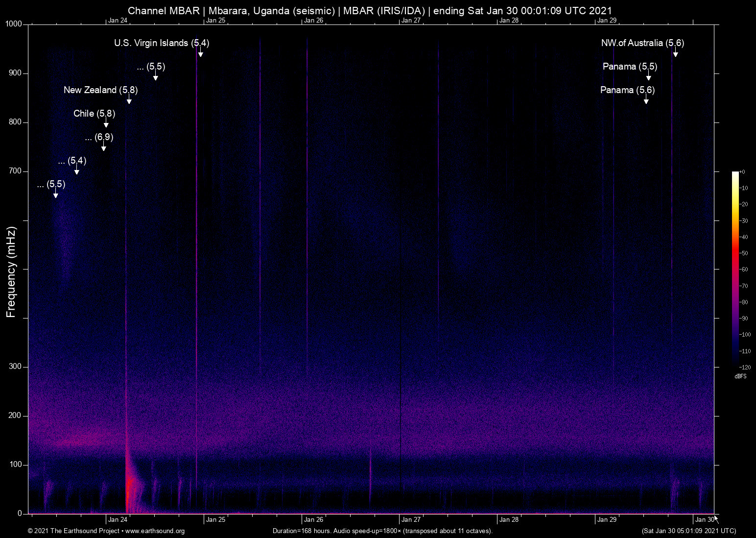The image size is (756, 538).
Task: Select the Jan 26 label on top axis
Action: [313, 20]
